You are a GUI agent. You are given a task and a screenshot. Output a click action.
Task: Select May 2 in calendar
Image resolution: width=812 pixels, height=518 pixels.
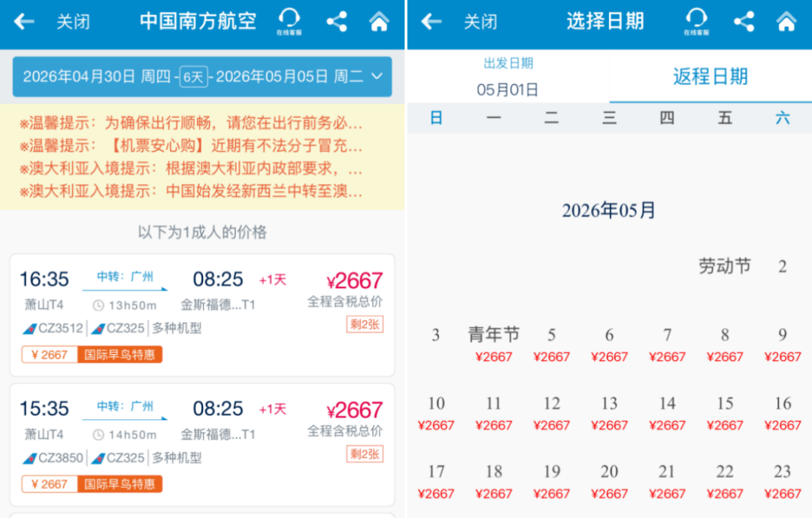(x=783, y=267)
